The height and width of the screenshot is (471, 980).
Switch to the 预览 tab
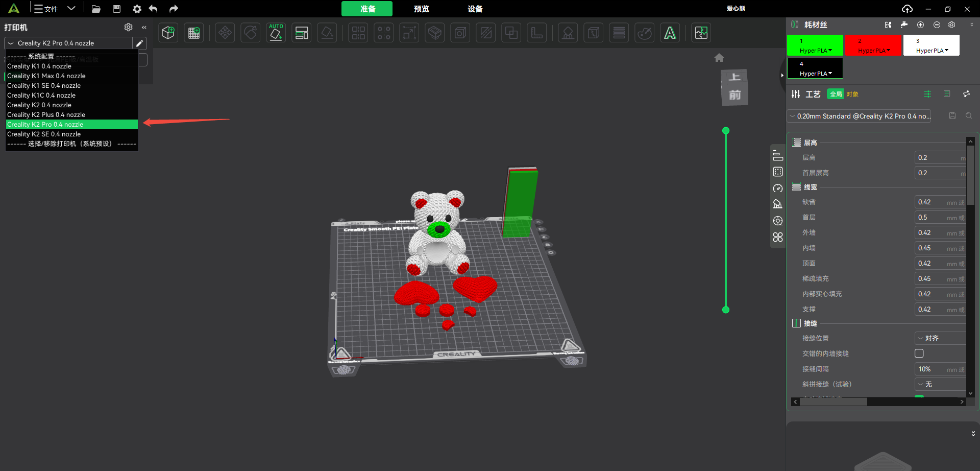coord(421,9)
